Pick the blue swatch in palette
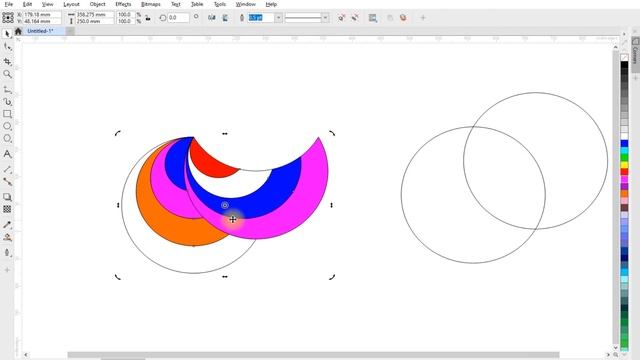 pyautogui.click(x=624, y=143)
